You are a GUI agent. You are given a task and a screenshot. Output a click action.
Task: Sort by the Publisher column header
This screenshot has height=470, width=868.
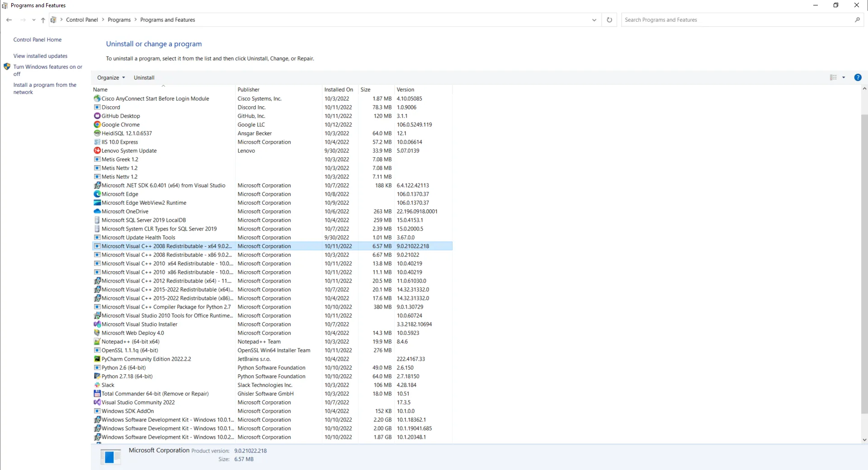pos(278,89)
